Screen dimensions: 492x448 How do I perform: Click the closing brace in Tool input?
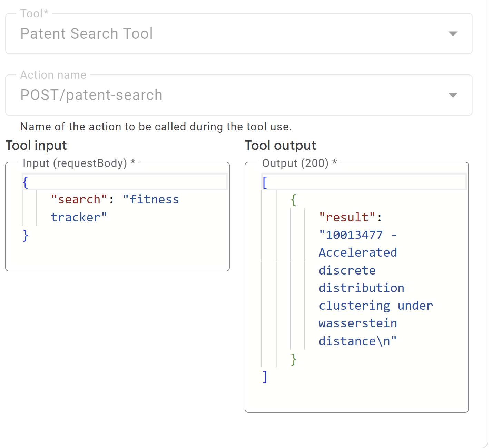point(25,236)
